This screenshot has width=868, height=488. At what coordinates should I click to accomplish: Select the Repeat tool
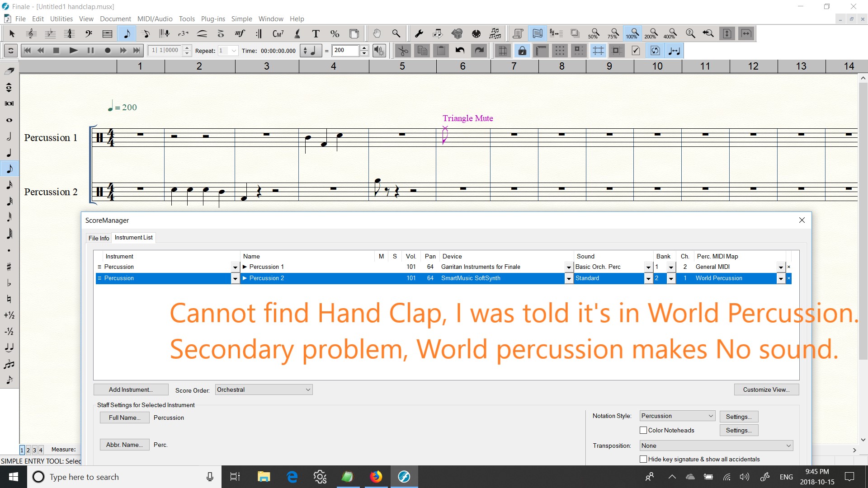(x=259, y=34)
